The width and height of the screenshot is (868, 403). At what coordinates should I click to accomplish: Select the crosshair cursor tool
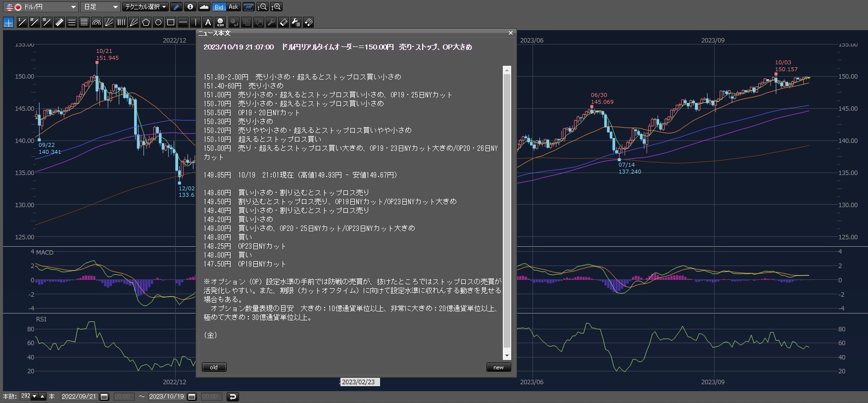[8, 22]
